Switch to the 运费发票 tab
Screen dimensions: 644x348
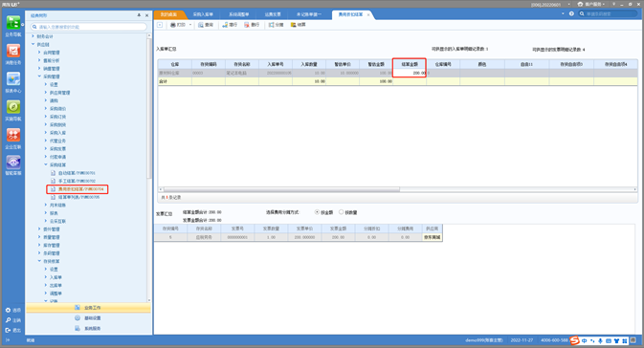point(273,14)
